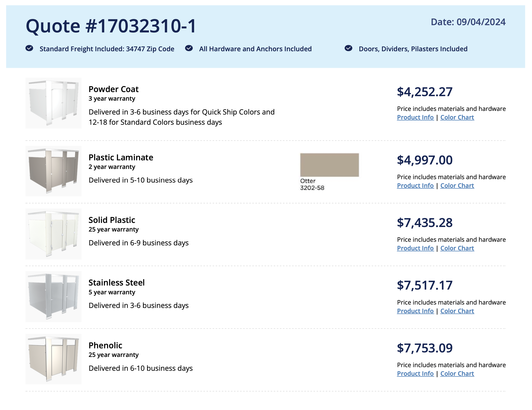Select the Otter 3202-58 color swatch

click(x=329, y=165)
